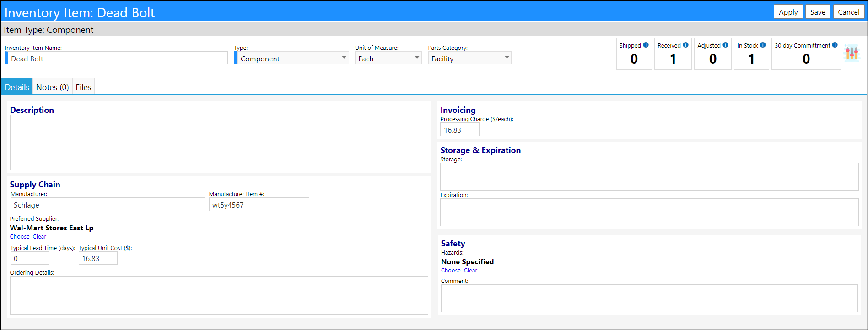Clear the Hazards selection
The width and height of the screenshot is (868, 330).
470,270
